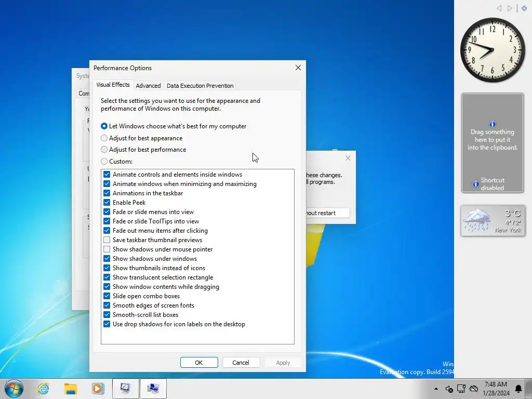Open the Start menu orb
532x399 pixels.
point(14,389)
